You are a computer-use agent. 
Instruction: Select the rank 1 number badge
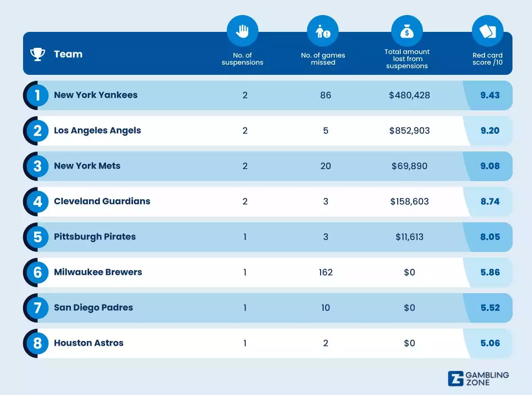point(38,95)
